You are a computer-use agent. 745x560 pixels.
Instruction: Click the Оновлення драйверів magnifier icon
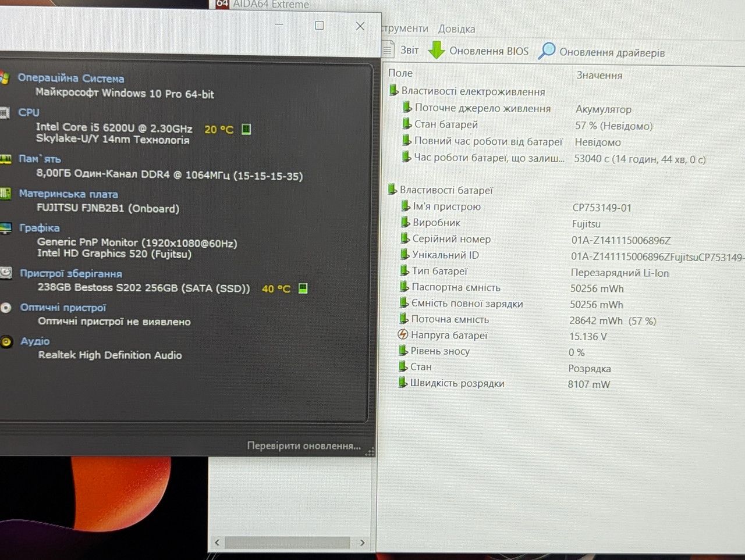coord(547,51)
